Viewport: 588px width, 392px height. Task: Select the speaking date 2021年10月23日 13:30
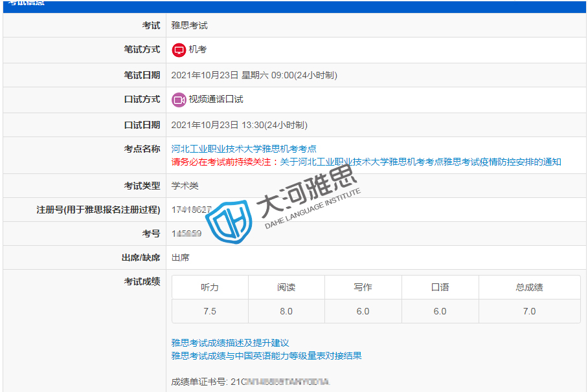point(239,125)
